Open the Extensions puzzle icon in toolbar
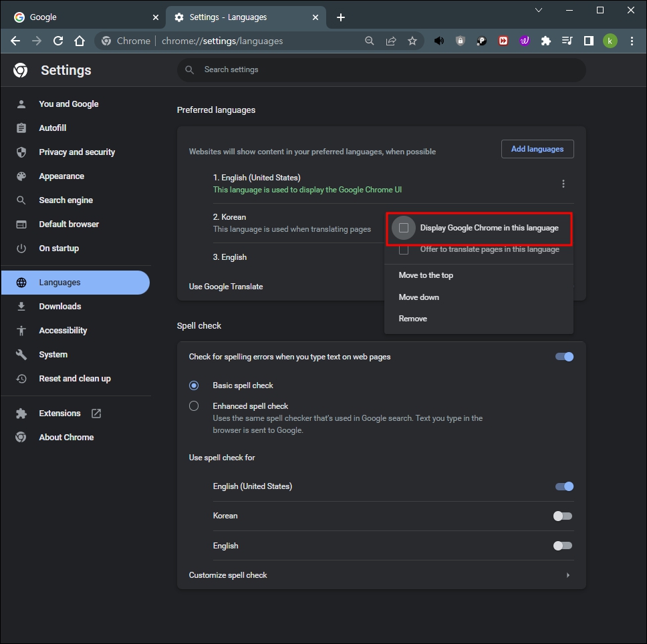The height and width of the screenshot is (644, 647). (x=546, y=41)
